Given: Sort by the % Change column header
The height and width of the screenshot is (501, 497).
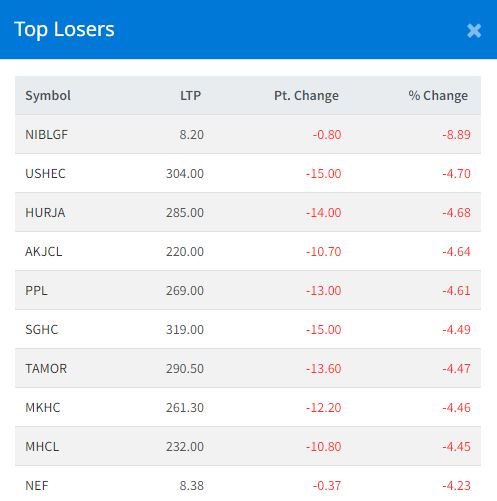Looking at the screenshot, I should point(438,96).
